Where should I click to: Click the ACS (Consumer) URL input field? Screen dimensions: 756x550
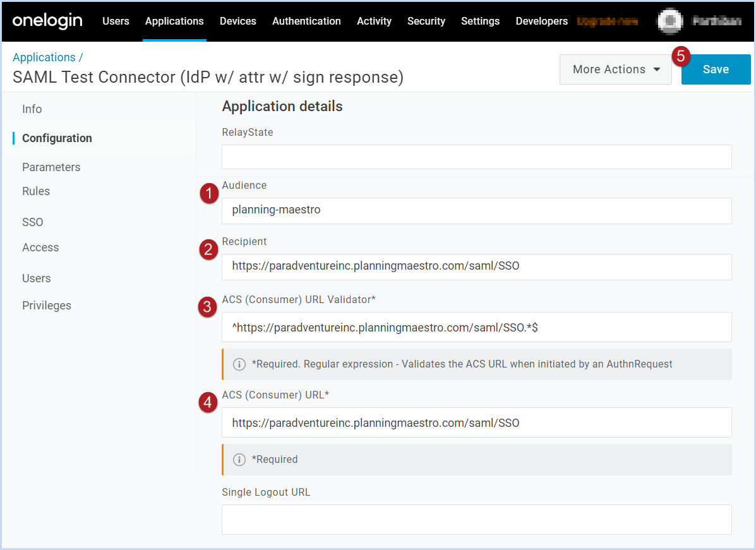[476, 422]
